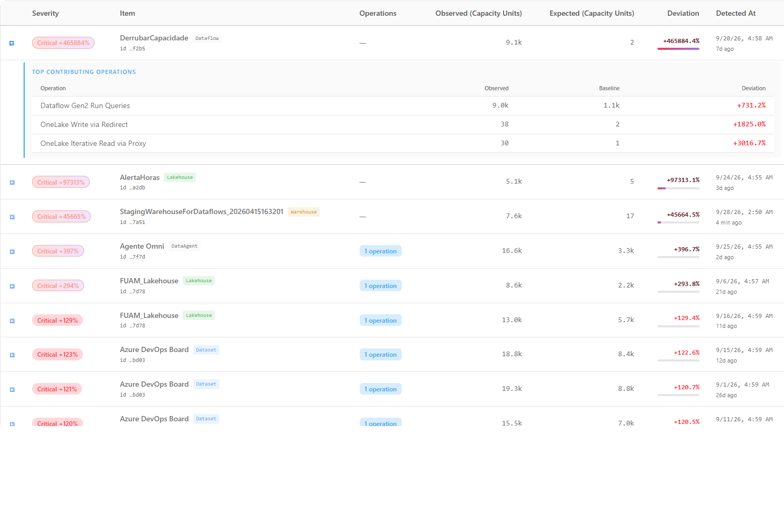
Task: Open the 1 operation badge for Agente Omni
Action: pos(380,251)
